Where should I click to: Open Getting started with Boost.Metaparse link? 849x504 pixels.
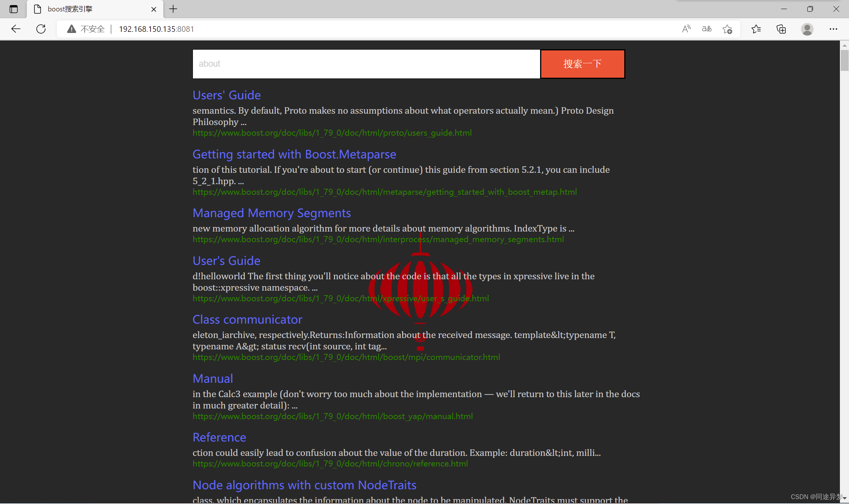tap(294, 154)
